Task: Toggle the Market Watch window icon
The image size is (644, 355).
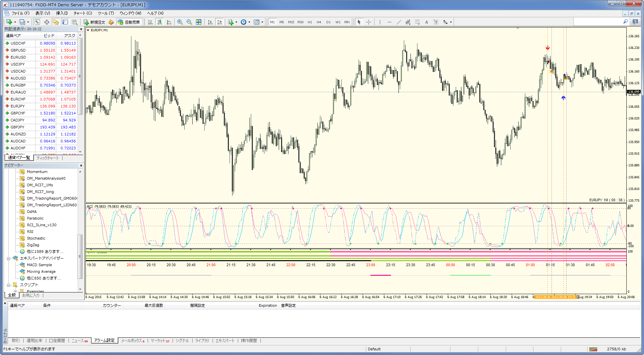Action: coord(37,22)
